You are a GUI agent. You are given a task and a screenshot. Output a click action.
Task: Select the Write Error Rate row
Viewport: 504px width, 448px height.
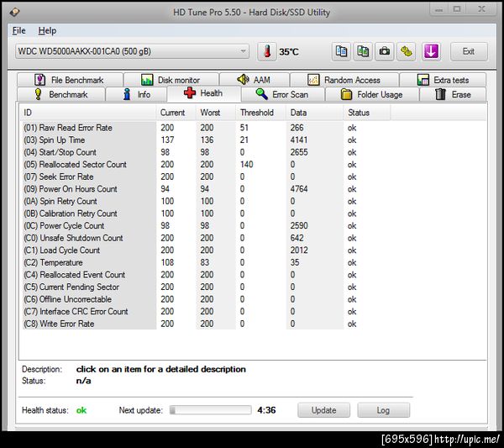click(206, 324)
